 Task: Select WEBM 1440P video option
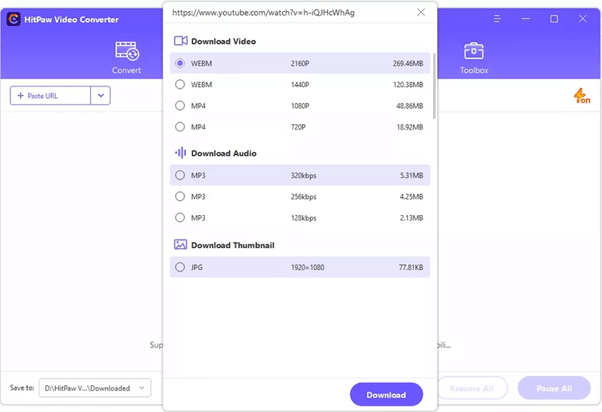point(180,85)
